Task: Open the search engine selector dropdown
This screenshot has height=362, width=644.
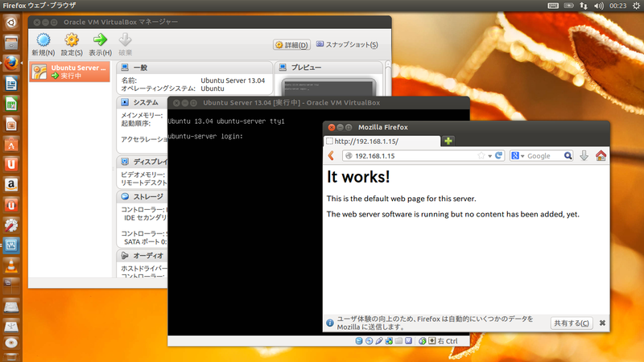Action: coord(518,155)
